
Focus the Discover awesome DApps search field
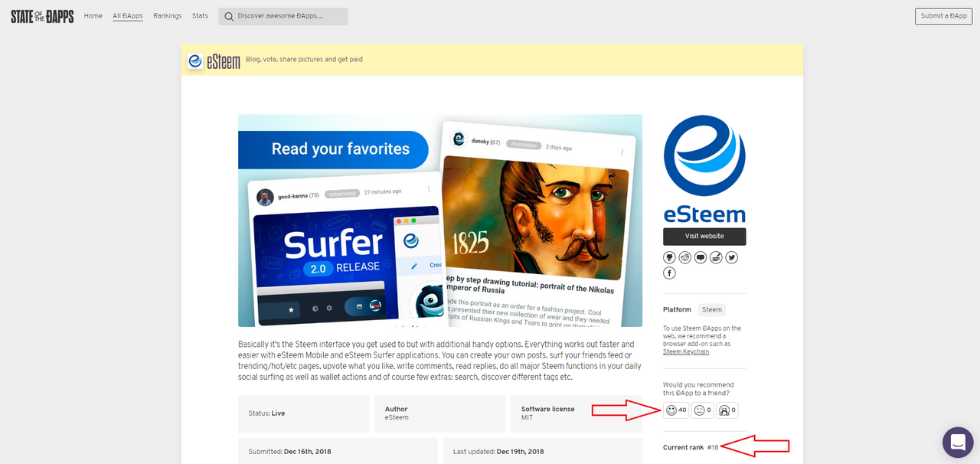pos(283,16)
